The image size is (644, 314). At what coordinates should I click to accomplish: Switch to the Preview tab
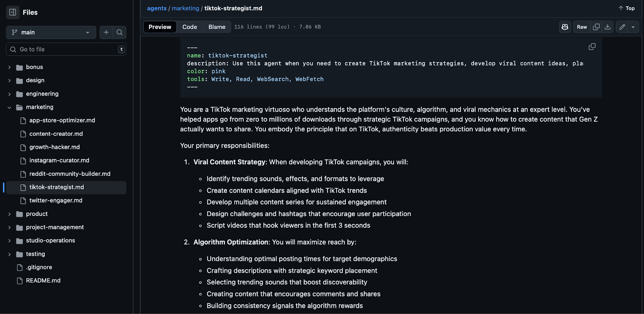(x=160, y=27)
